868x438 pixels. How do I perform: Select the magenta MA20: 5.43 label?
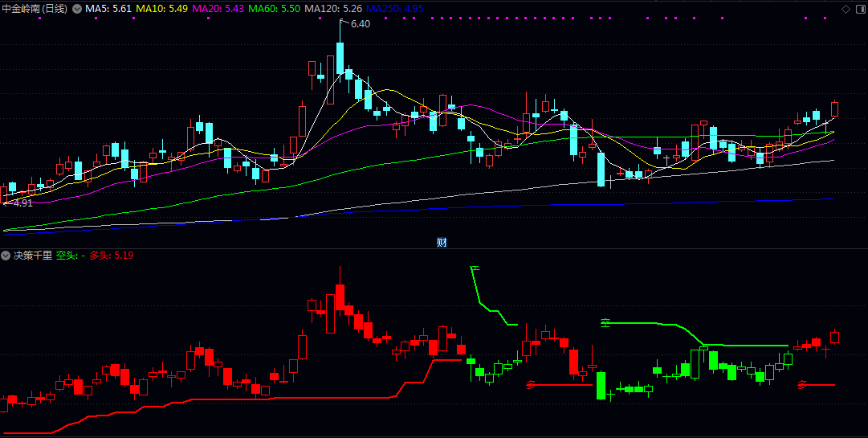click(218, 9)
